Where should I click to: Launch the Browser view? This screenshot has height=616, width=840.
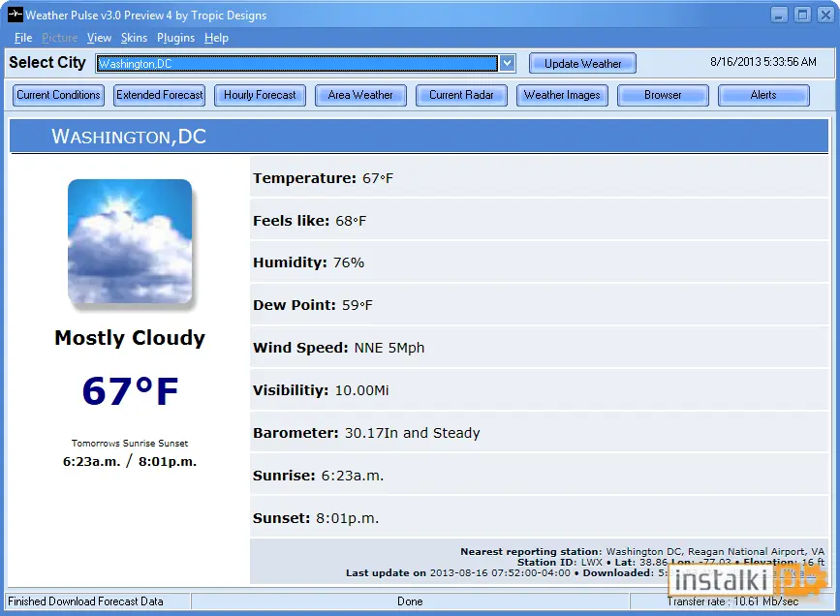(x=663, y=95)
